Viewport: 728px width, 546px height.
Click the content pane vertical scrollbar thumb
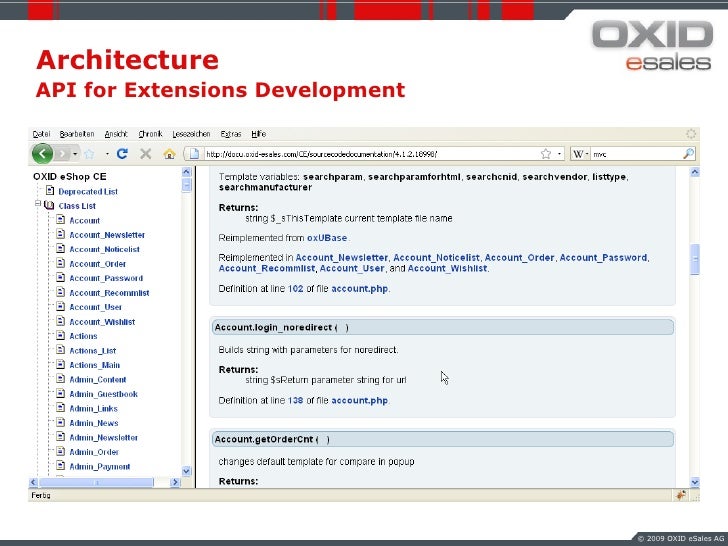[x=695, y=259]
